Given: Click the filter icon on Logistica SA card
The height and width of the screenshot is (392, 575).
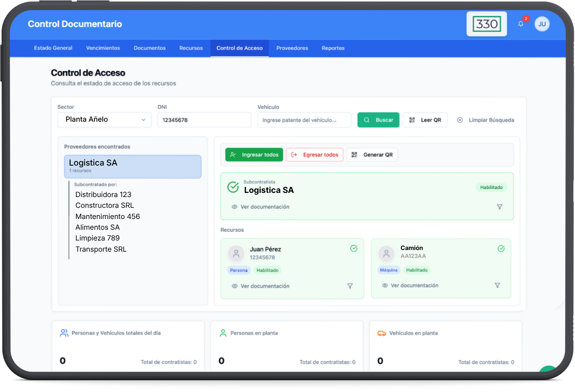Looking at the screenshot, I should click(500, 207).
